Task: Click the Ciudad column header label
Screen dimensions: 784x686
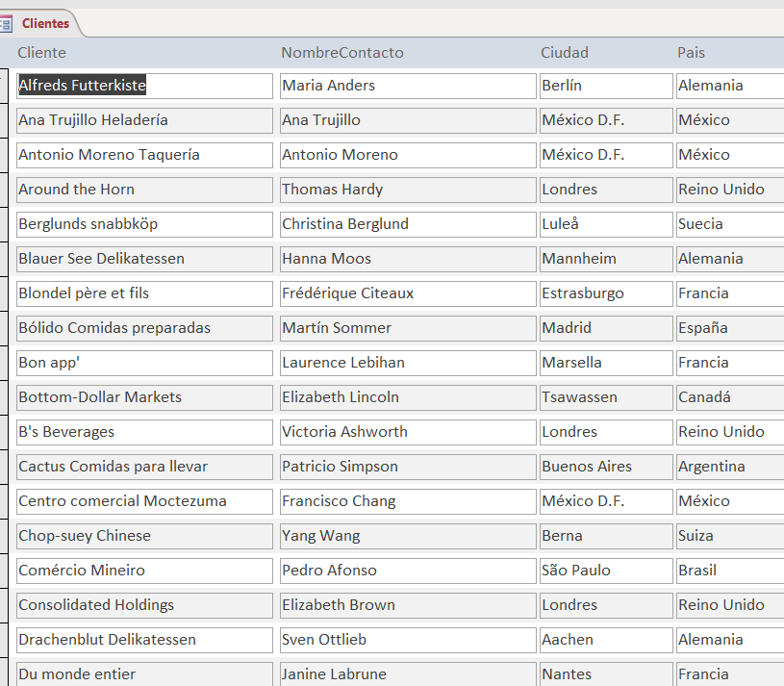Action: coord(564,53)
